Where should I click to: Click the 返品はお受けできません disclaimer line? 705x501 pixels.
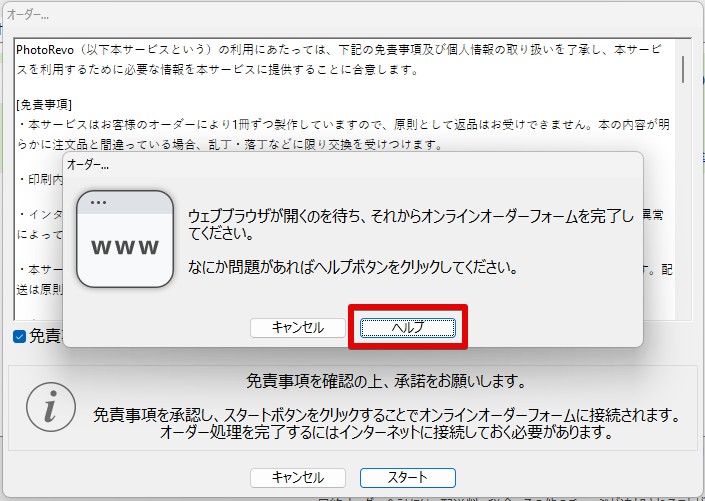(x=340, y=125)
